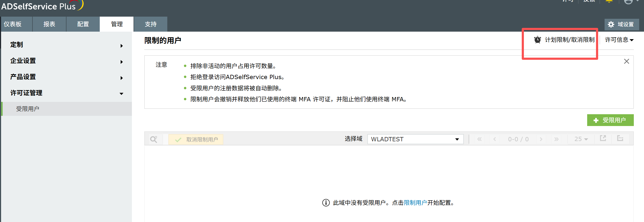Image resolution: width=644 pixels, height=222 pixels.
Task: Jump to the first page of results
Action: coord(479,139)
